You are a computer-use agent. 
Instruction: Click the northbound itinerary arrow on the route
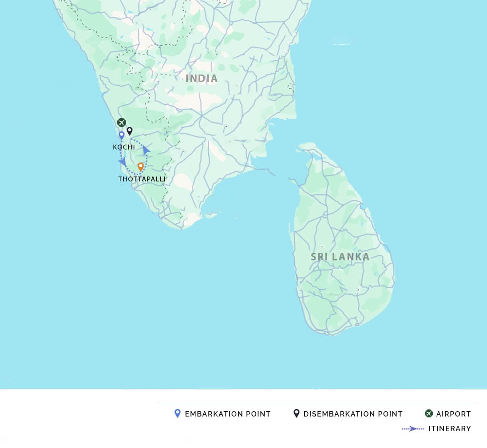click(x=146, y=151)
